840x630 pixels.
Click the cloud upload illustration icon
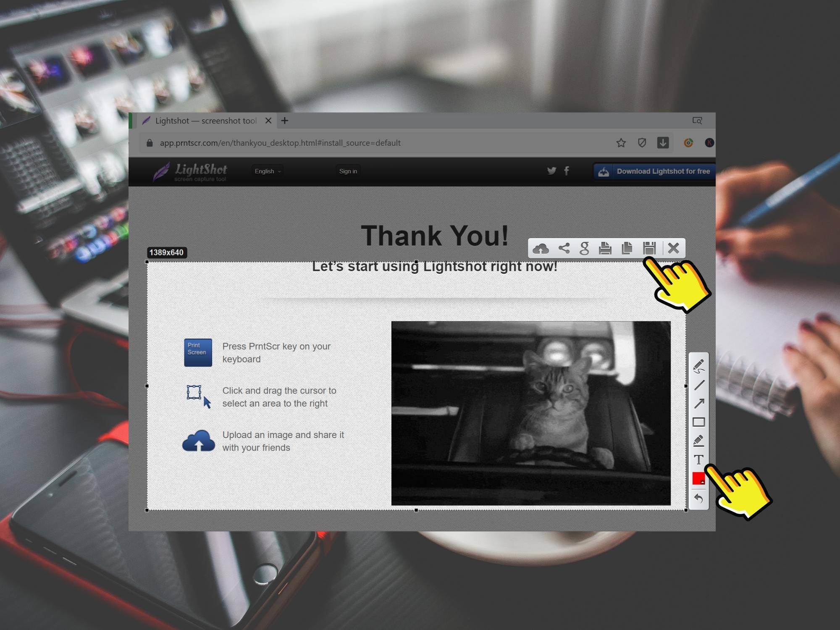(x=199, y=441)
